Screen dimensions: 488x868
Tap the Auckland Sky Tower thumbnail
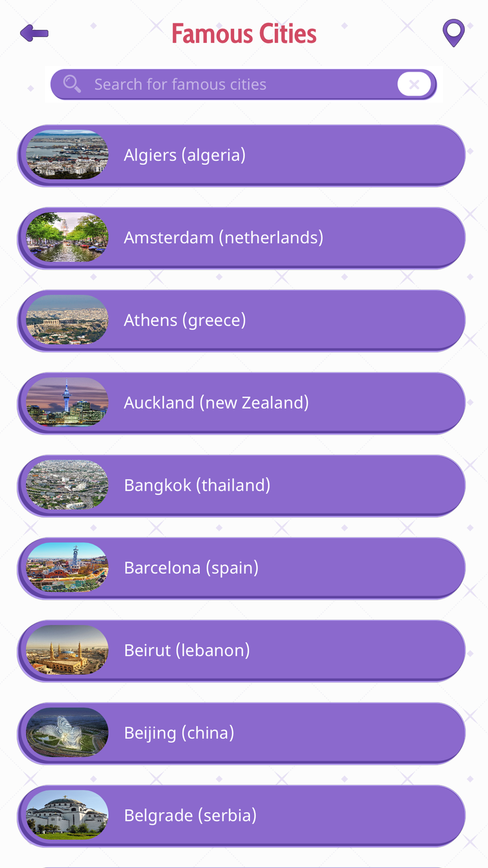[67, 402]
